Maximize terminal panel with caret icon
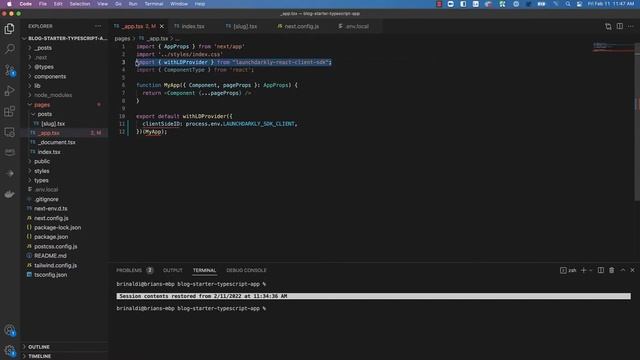Screen dimensions: 640x360 click(622, 270)
